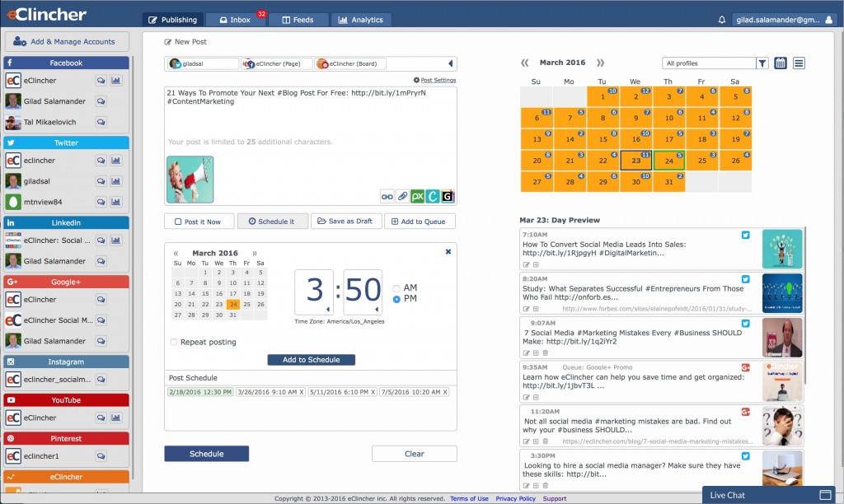Open the user account email menu
The height and width of the screenshot is (504, 844).
(784, 20)
